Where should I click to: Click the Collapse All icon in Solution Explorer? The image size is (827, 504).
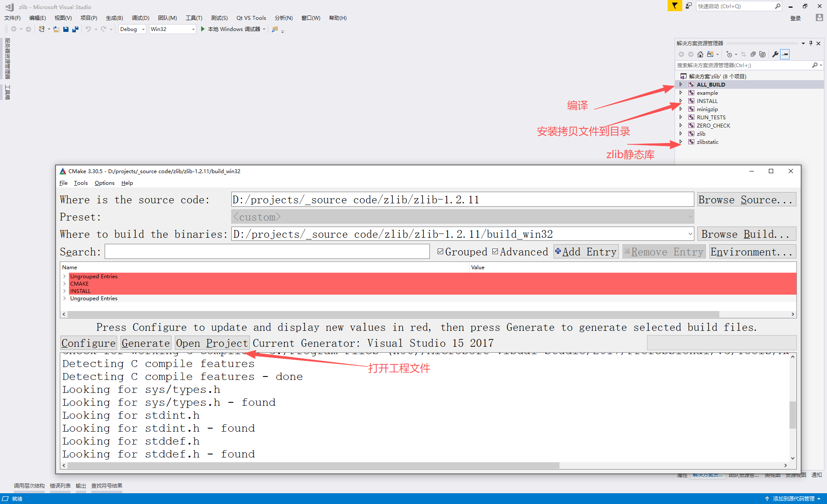click(x=753, y=54)
